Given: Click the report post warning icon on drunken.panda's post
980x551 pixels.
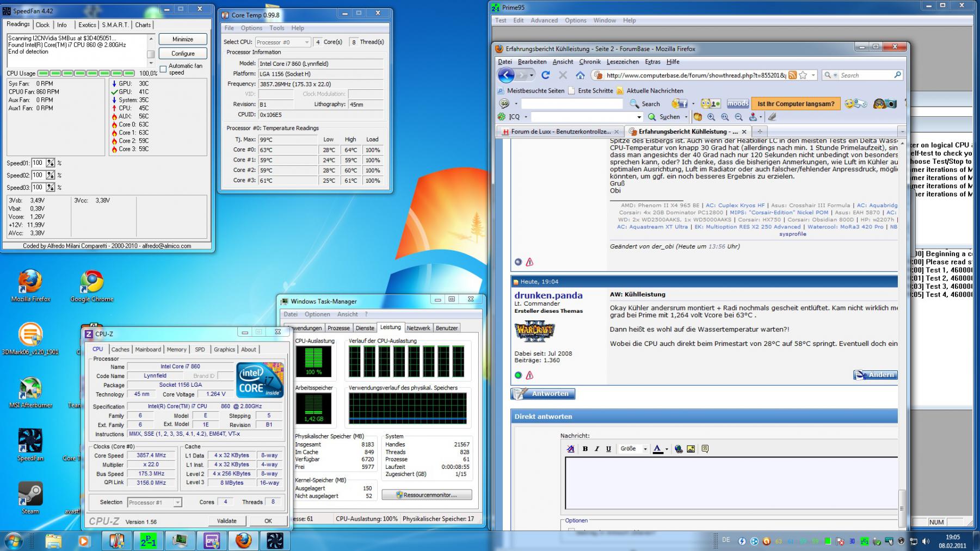Looking at the screenshot, I should pyautogui.click(x=529, y=375).
